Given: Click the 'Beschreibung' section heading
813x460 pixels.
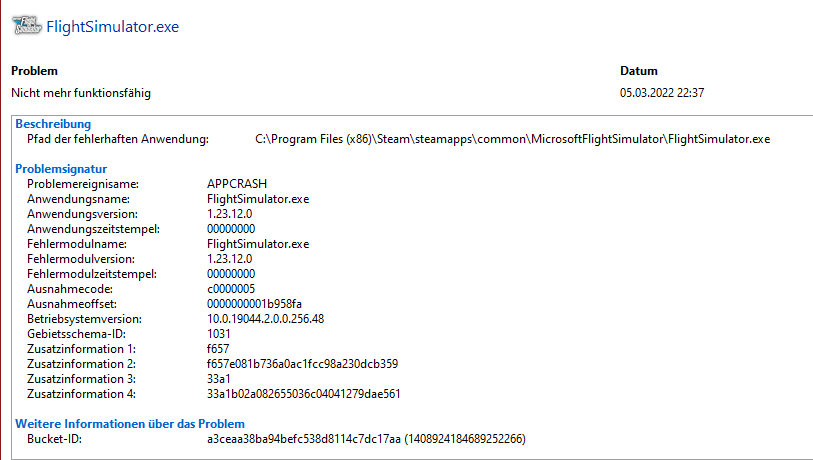Looking at the screenshot, I should [x=53, y=124].
